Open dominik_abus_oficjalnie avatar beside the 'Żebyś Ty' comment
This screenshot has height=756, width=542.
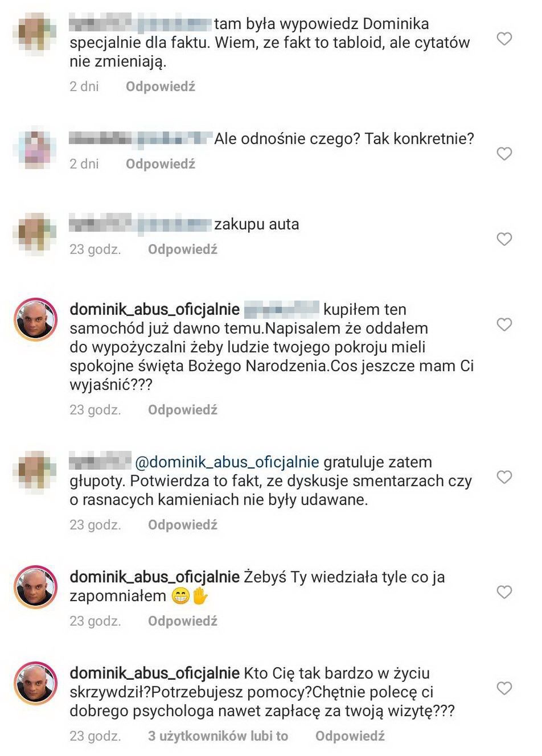35,587
